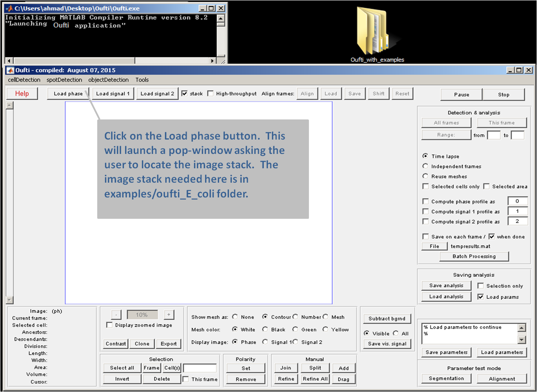Pause the running process
The height and width of the screenshot is (392, 537).
point(462,94)
